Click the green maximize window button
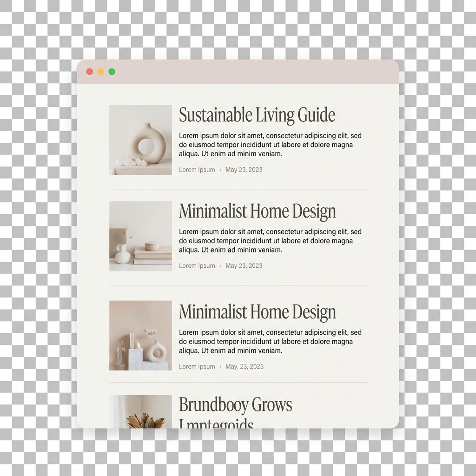476x476 pixels. pyautogui.click(x=112, y=72)
